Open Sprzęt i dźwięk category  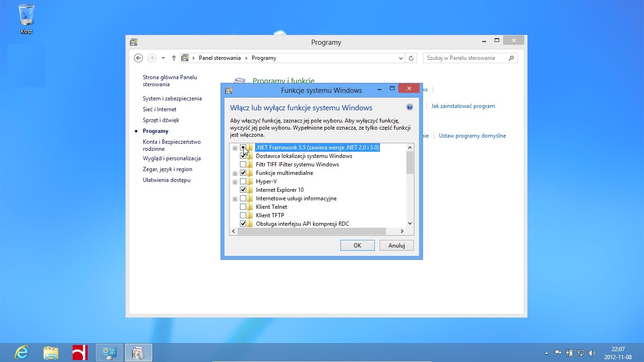pyautogui.click(x=161, y=120)
